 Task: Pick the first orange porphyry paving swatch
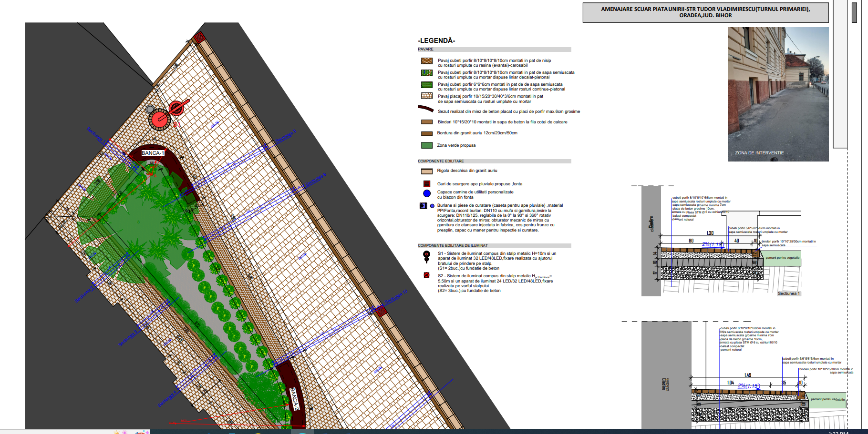(x=426, y=61)
